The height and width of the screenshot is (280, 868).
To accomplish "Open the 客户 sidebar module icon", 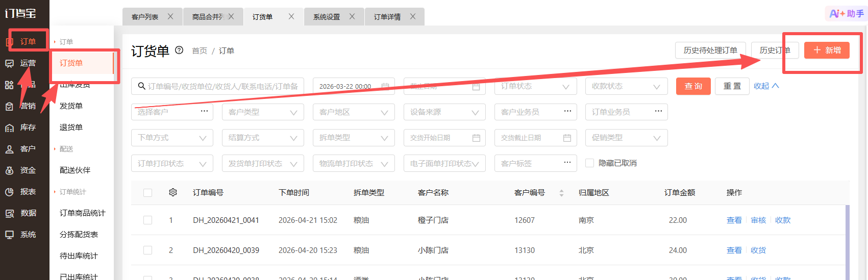I will pos(9,149).
